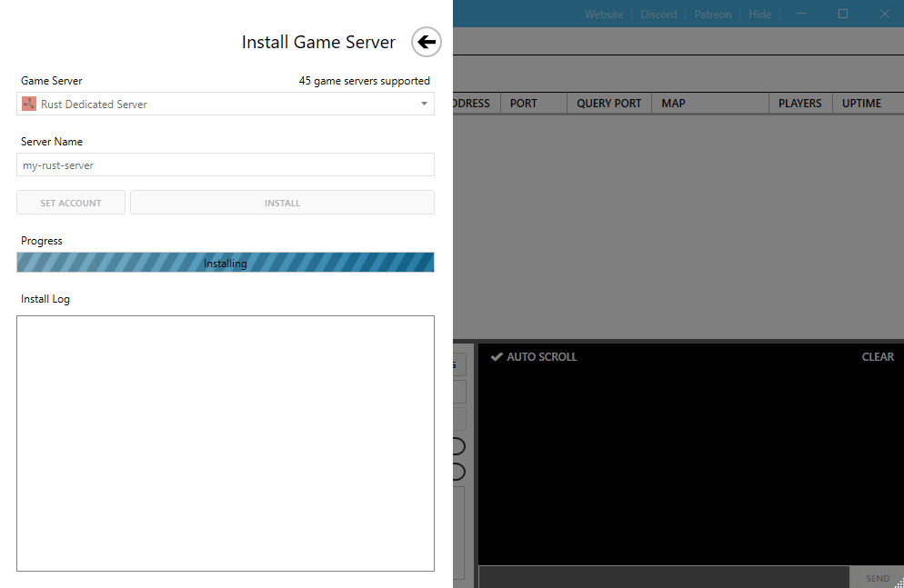Open the Rust Dedicated Server combo box
This screenshot has height=588, width=904.
pyautogui.click(x=218, y=105)
